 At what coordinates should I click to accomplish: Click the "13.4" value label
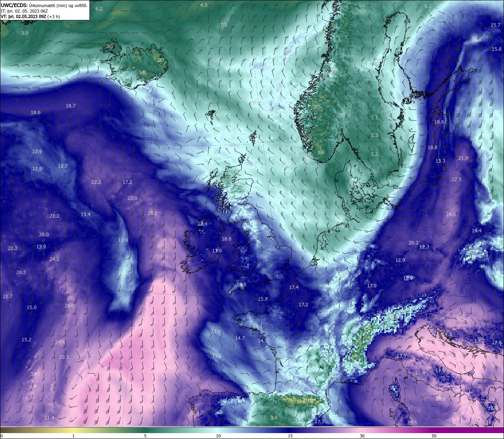[85, 215]
